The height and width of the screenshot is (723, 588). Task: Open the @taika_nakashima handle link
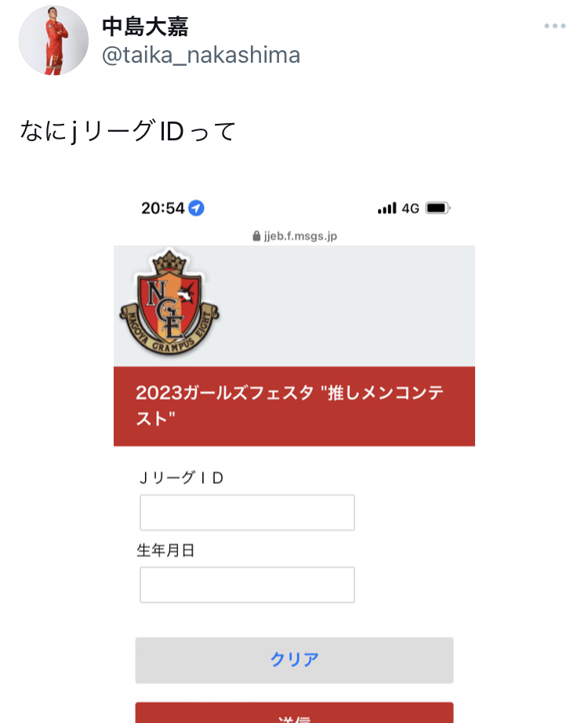[x=201, y=55]
